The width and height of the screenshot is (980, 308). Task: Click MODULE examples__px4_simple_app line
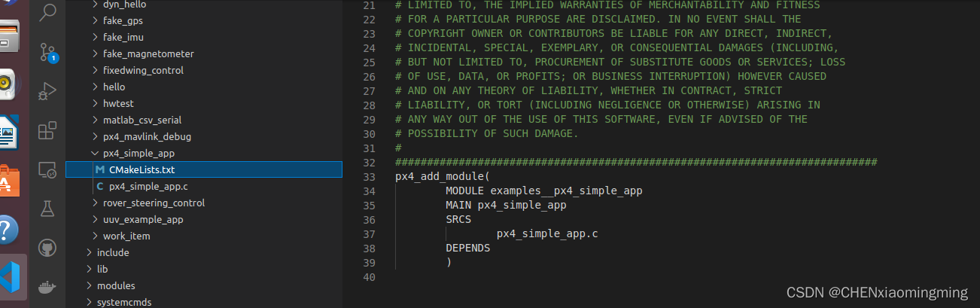tap(543, 191)
